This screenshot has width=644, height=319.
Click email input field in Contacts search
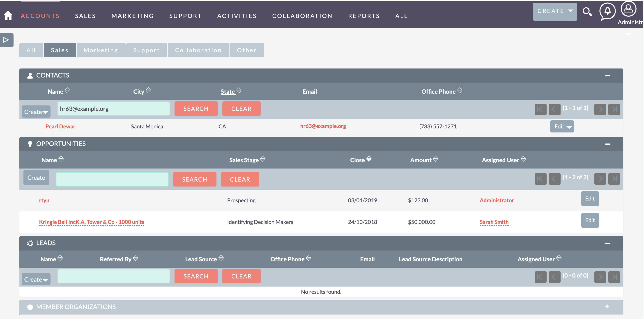tap(113, 108)
